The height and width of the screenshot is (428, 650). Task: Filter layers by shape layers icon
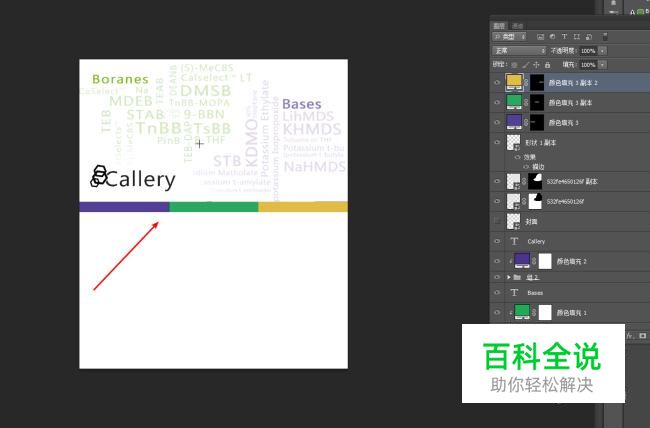(577, 37)
